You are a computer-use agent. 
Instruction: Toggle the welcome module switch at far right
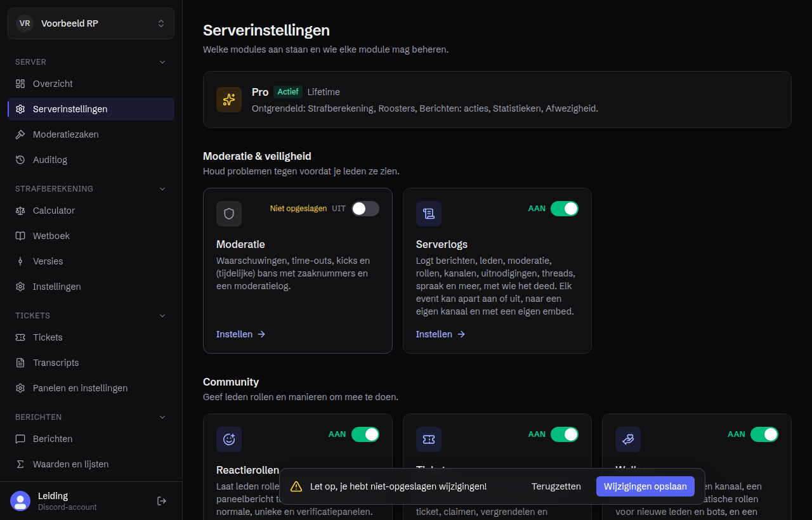point(764,434)
